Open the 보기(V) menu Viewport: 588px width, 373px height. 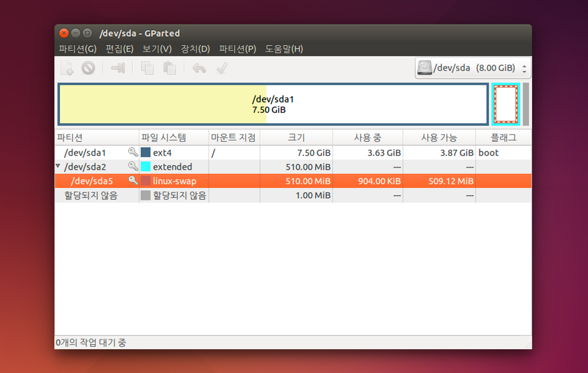pyautogui.click(x=157, y=49)
